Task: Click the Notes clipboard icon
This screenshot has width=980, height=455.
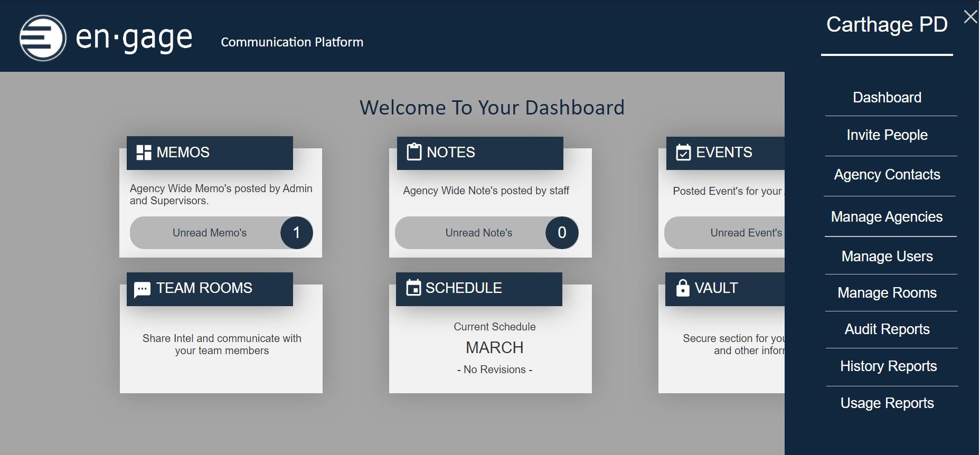Action: [x=414, y=152]
